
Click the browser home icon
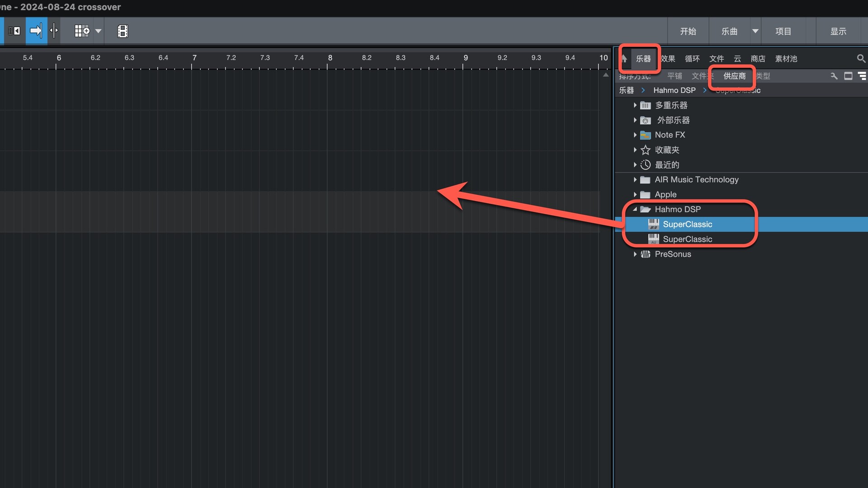tap(624, 58)
